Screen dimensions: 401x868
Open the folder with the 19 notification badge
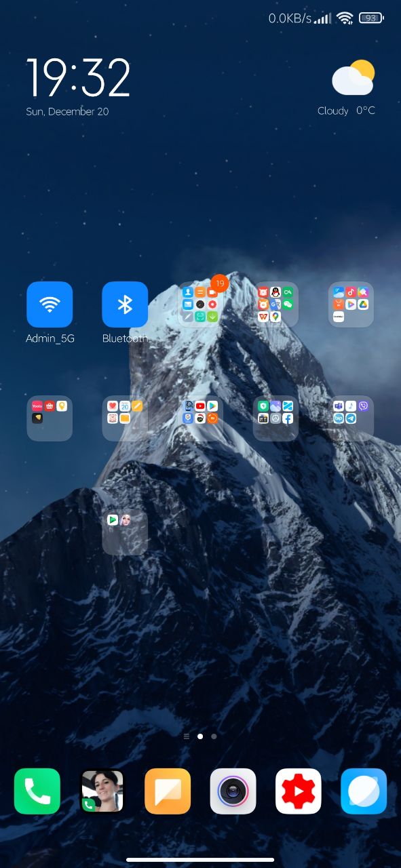click(200, 304)
